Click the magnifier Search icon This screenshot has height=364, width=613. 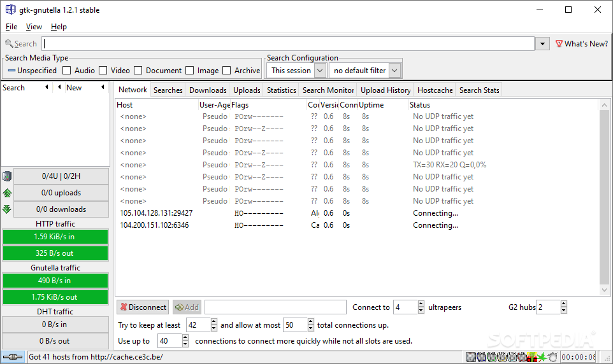9,43
